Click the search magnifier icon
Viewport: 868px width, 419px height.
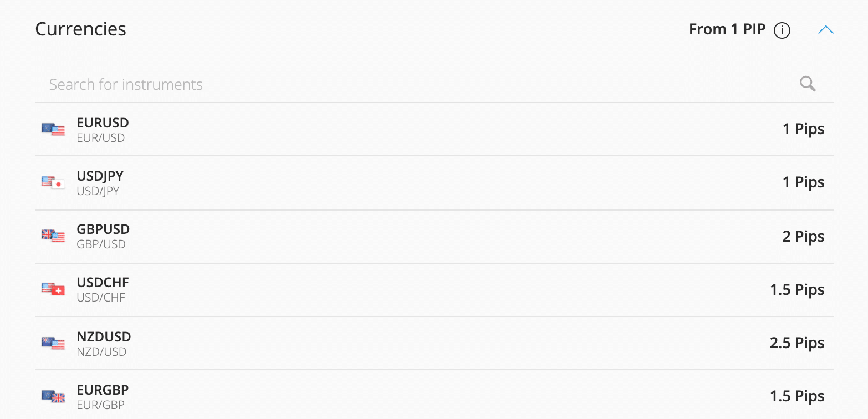pos(807,84)
